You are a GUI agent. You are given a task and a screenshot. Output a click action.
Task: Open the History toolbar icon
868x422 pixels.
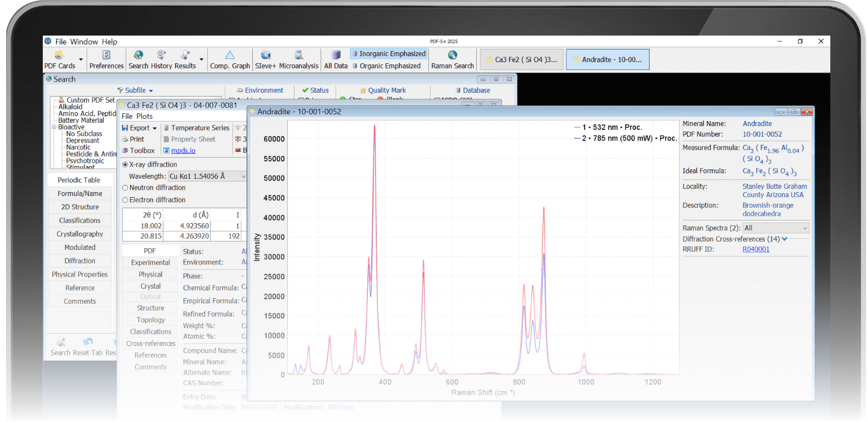point(162,55)
